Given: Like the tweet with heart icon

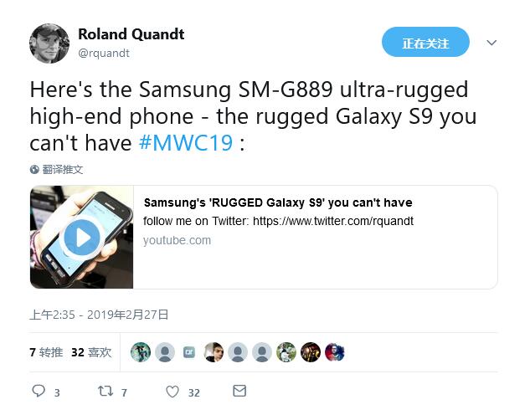Looking at the screenshot, I should [x=172, y=392].
